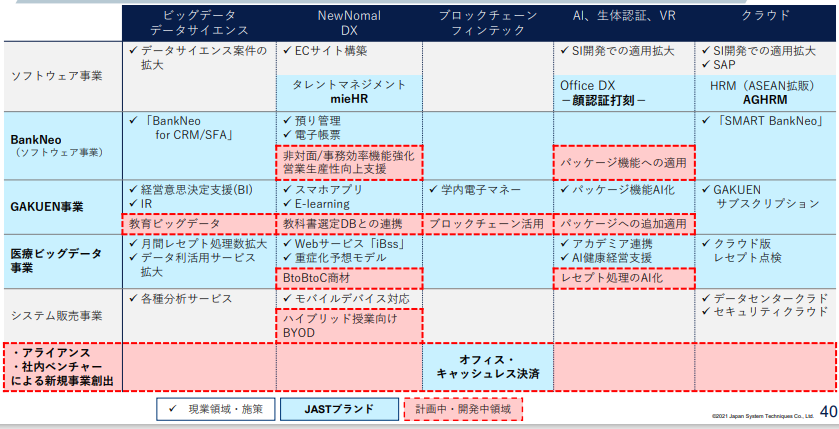
Task: Select the オフィス・キャッシュレス決済 cell
Action: click(487, 366)
